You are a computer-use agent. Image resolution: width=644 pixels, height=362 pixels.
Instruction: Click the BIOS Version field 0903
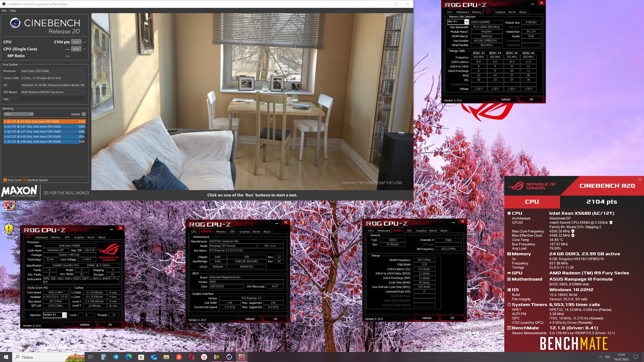pyautogui.click(x=246, y=282)
